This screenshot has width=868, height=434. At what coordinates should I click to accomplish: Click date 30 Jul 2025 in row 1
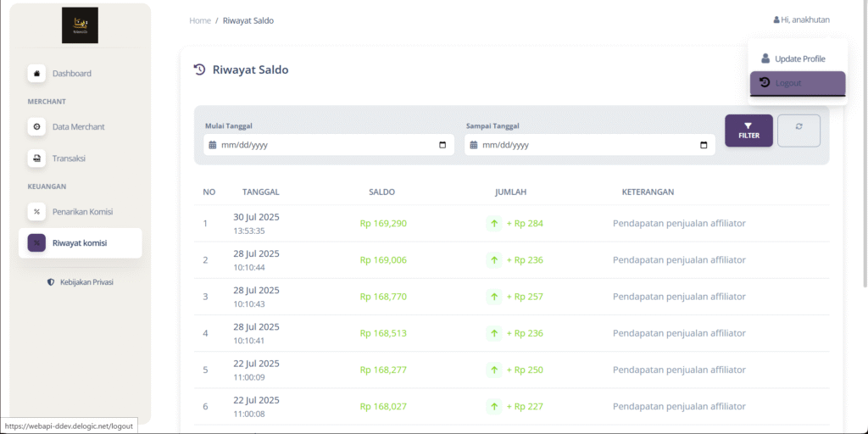point(256,217)
